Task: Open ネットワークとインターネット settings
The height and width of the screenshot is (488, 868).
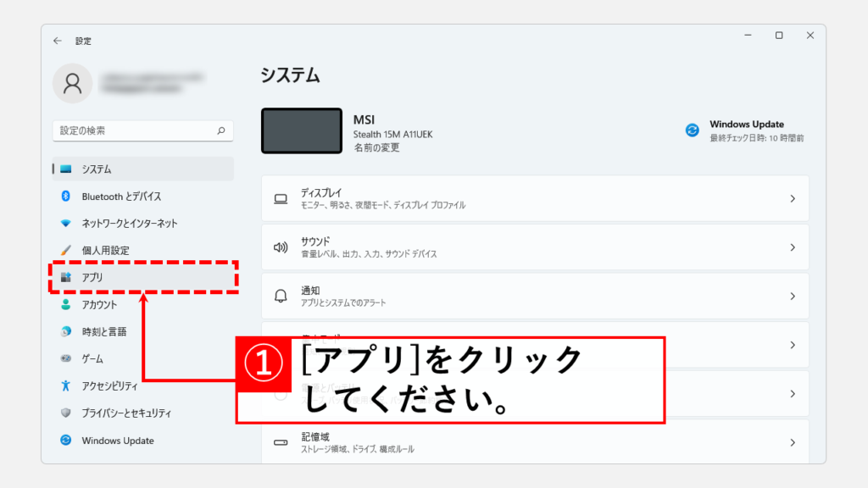Action: 142,224
